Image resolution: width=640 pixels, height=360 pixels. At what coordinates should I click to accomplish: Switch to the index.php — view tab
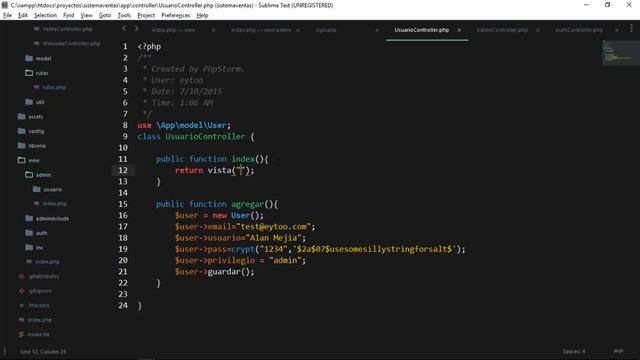tap(173, 30)
